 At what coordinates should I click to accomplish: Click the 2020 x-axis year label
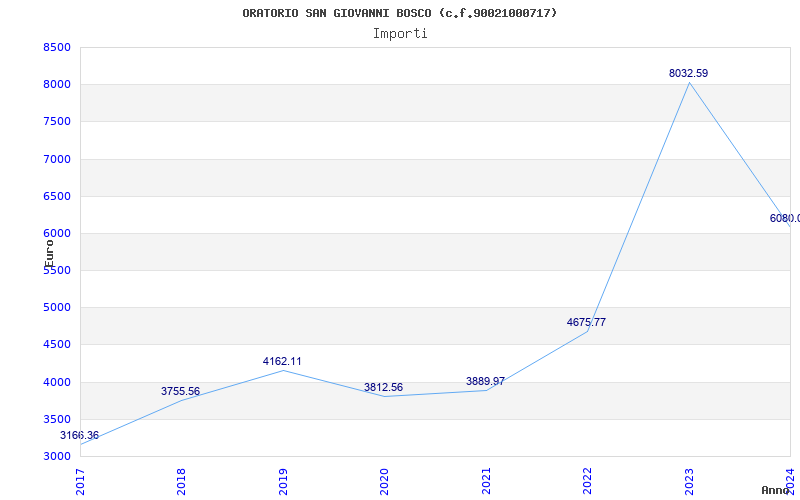[385, 481]
